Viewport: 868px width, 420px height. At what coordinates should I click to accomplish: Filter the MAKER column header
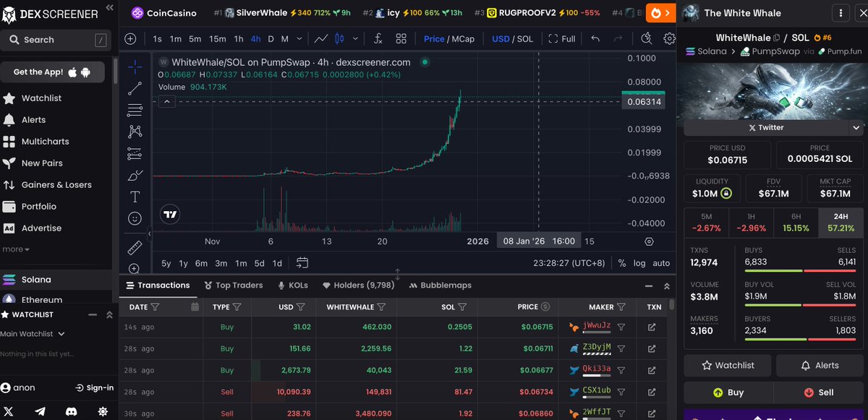(x=621, y=307)
